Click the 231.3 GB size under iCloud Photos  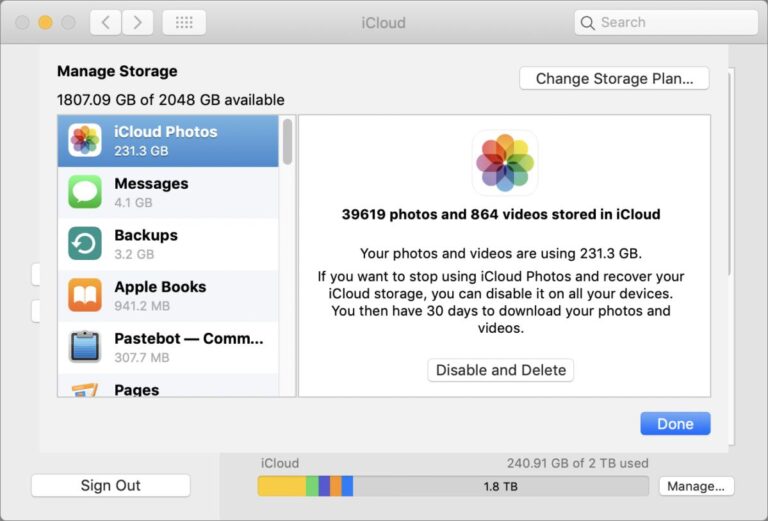141,151
